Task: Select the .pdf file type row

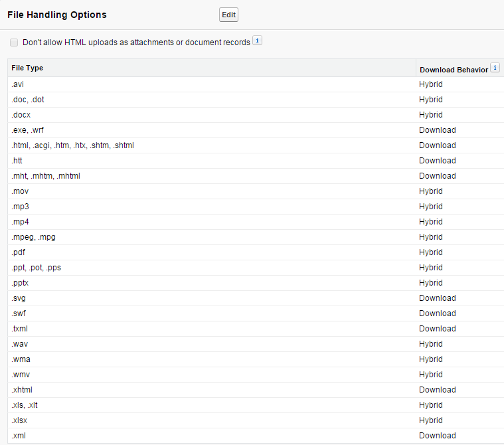Action: click(19, 252)
